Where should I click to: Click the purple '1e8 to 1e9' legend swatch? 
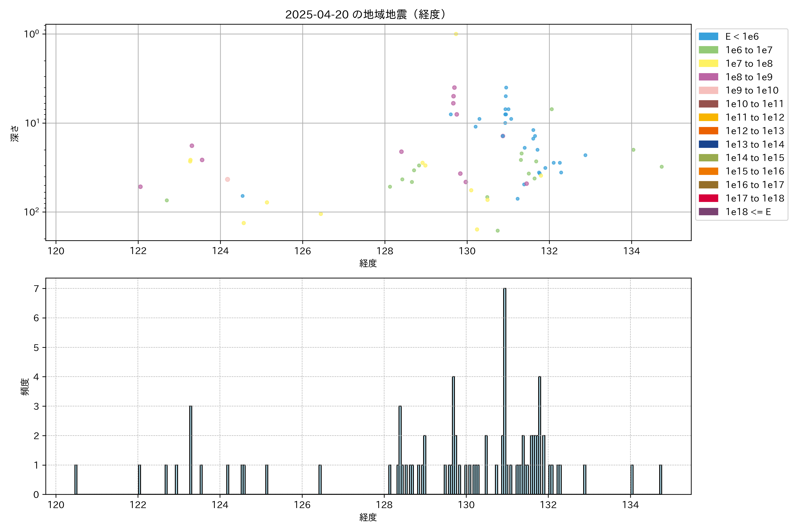pyautogui.click(x=708, y=77)
